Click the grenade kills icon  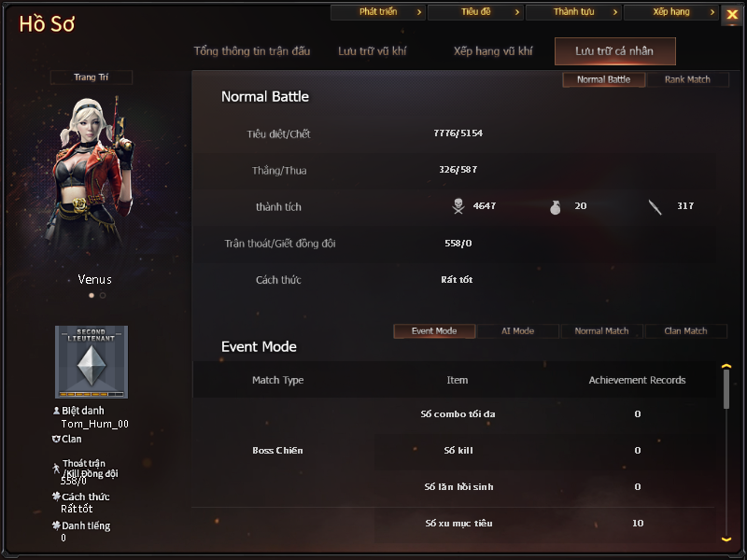coord(555,207)
